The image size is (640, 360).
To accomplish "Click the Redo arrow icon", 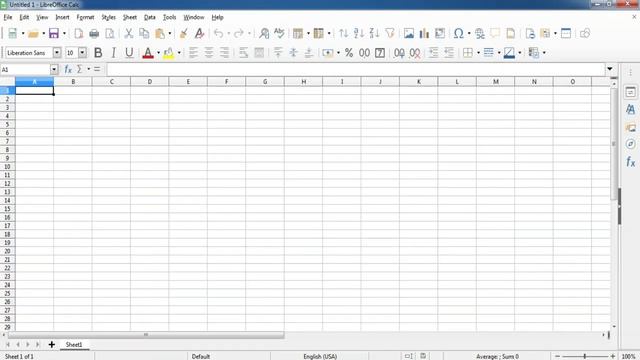I will 239,33.
